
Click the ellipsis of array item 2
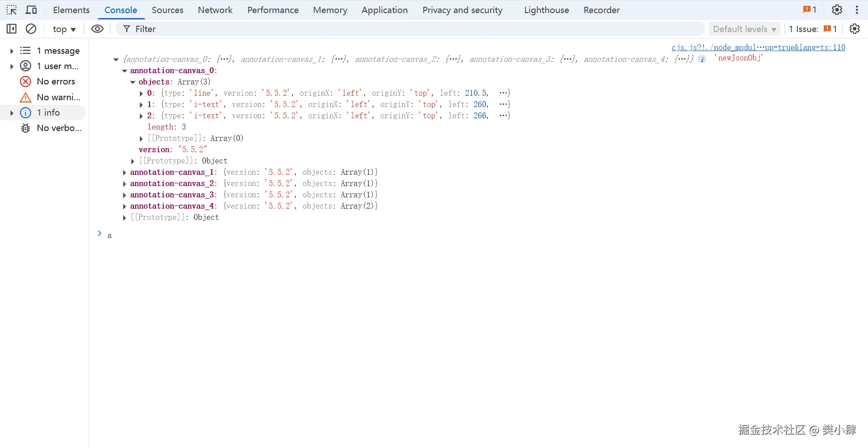[503, 116]
